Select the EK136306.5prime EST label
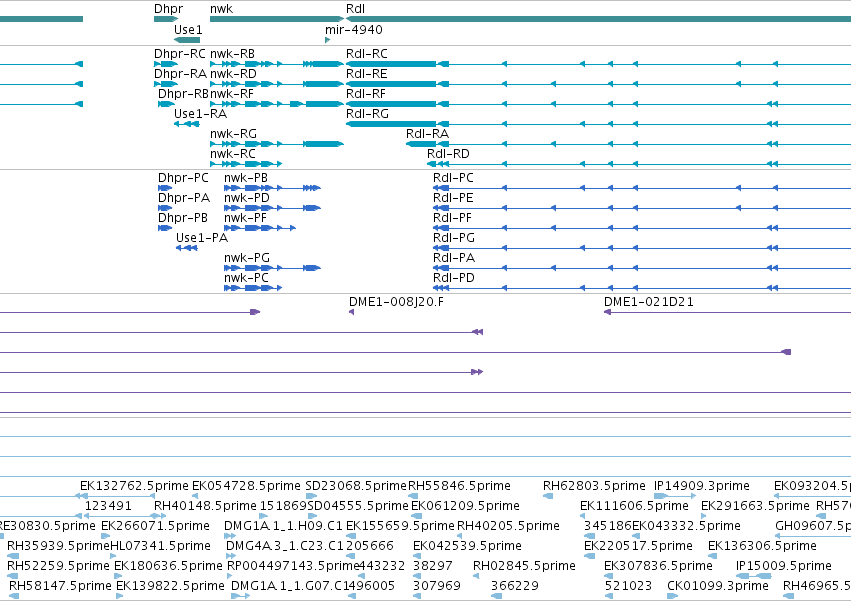 point(763,546)
